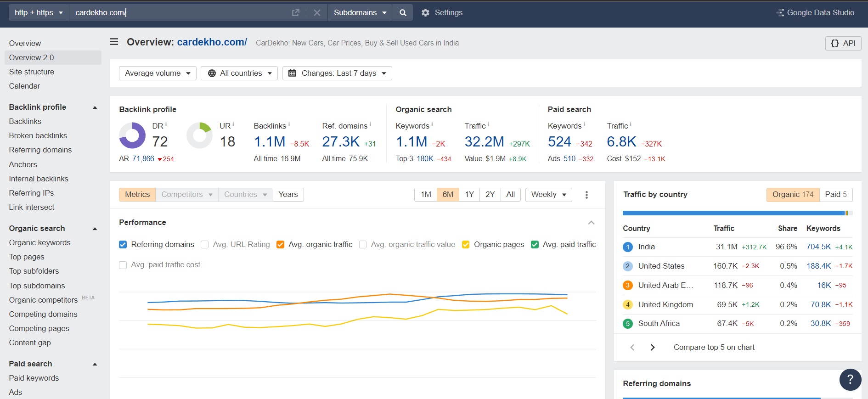This screenshot has width=868, height=399.
Task: Click the help question mark button
Action: pos(850,380)
